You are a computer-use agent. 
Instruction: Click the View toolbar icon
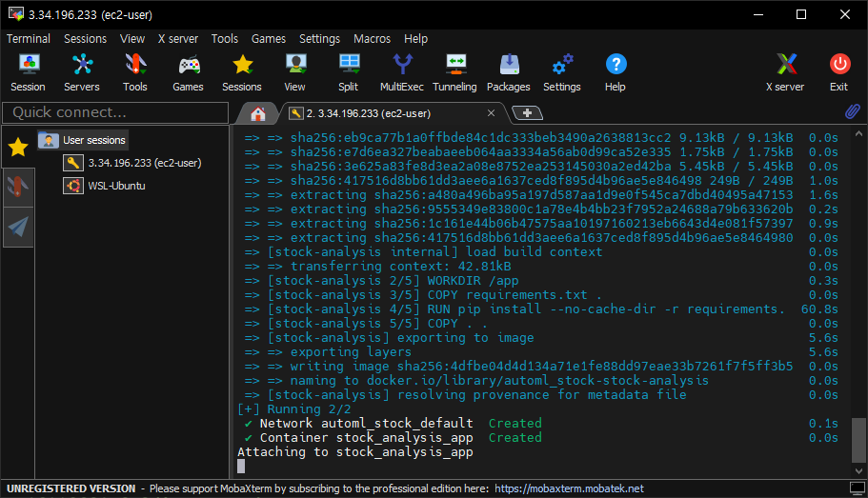tap(295, 72)
